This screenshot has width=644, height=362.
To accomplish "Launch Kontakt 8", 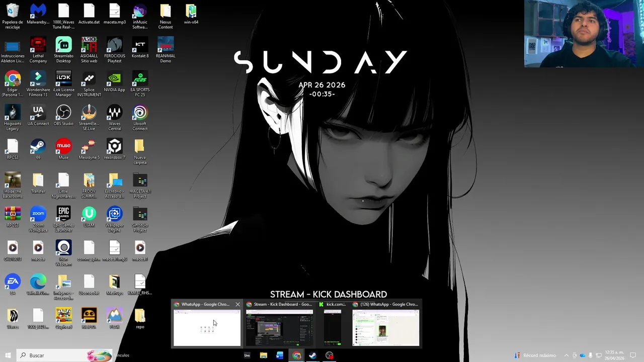I will 140,48.
